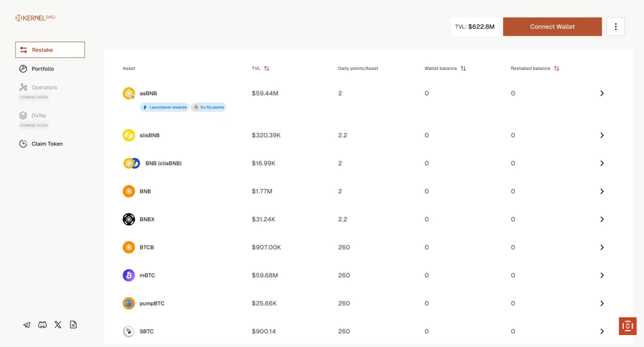Click the mBTC token icon

(x=129, y=275)
